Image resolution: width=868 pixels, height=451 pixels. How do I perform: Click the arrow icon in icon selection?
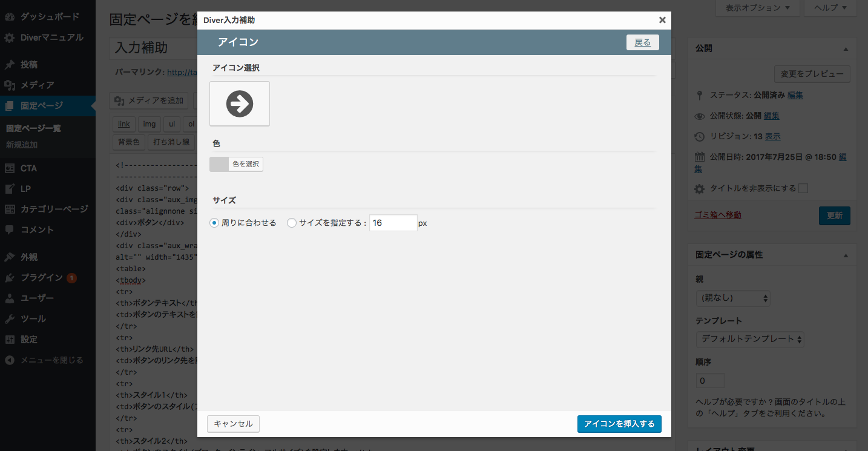tap(240, 104)
